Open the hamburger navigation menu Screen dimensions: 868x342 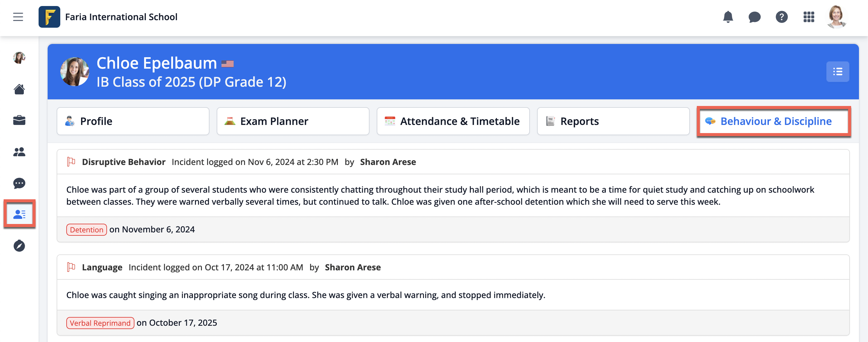pyautogui.click(x=18, y=17)
